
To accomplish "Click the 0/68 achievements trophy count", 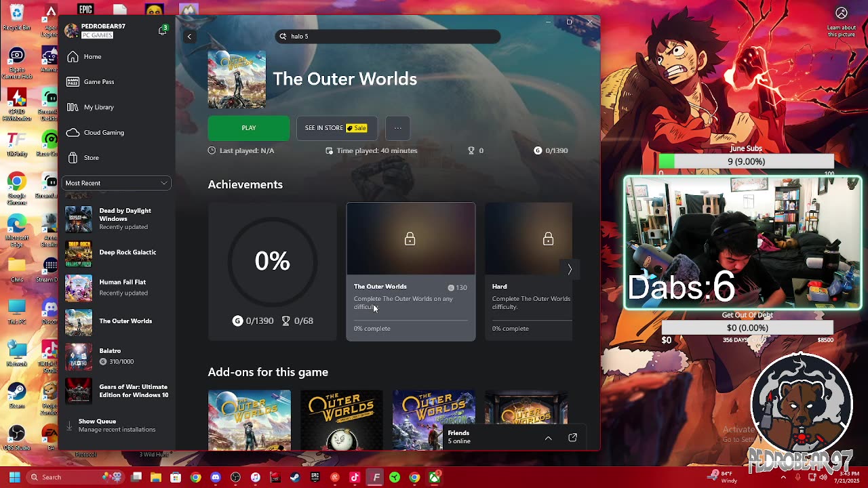I will coord(297,321).
